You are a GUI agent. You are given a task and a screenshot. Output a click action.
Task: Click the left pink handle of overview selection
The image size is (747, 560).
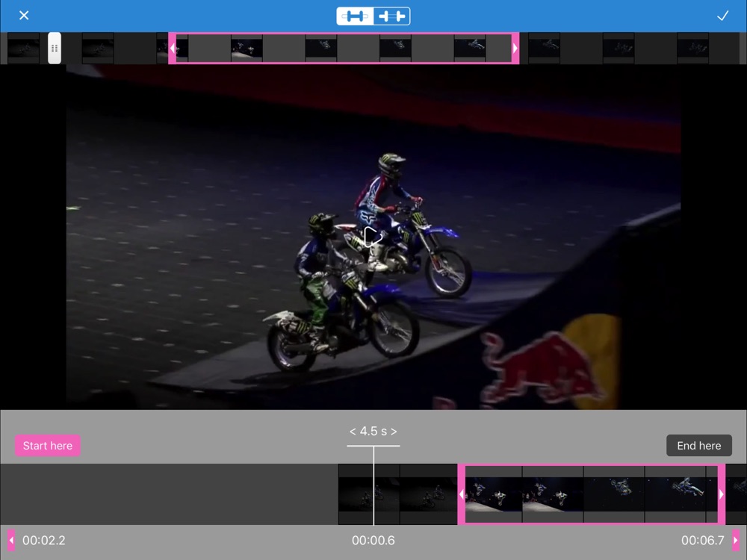[173, 48]
